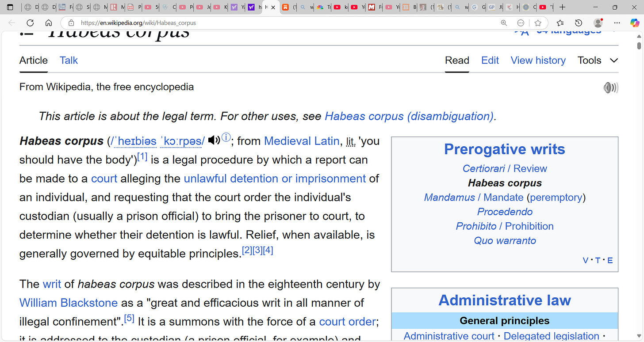Open the zoom magnifier in address bar
This screenshot has width=644, height=342.
pyautogui.click(x=504, y=23)
